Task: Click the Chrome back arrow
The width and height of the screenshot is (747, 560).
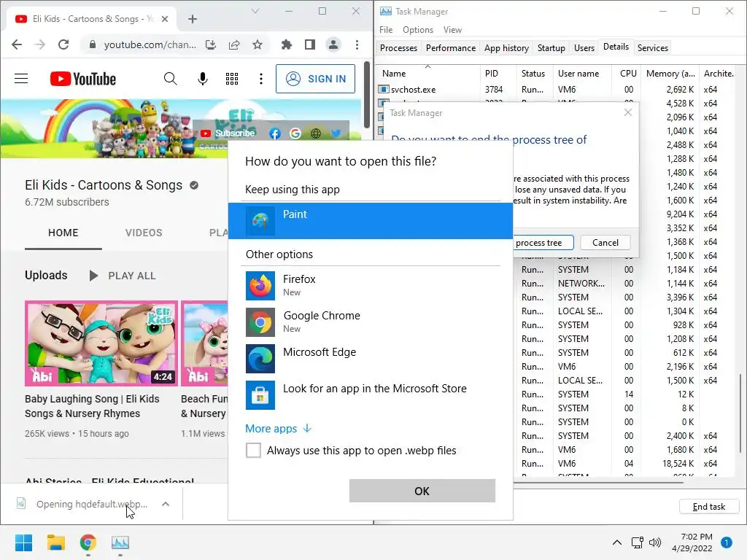Action: point(17,44)
